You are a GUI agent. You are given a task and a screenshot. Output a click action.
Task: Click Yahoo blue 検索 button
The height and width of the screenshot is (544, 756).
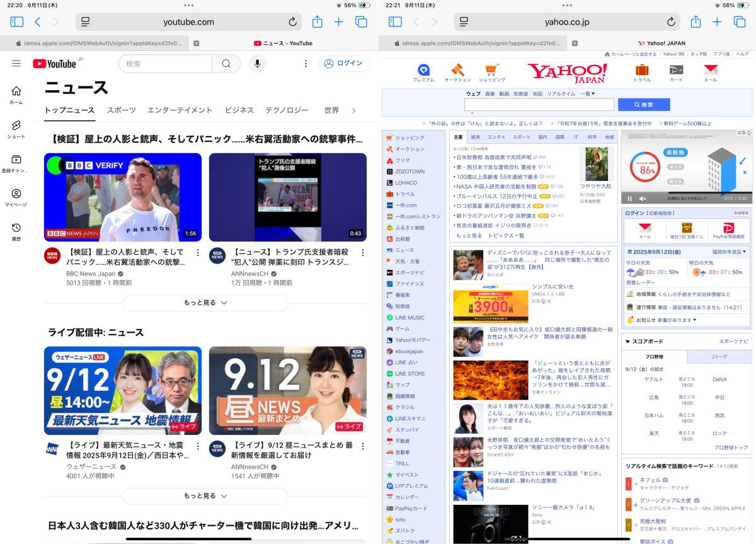tap(644, 105)
